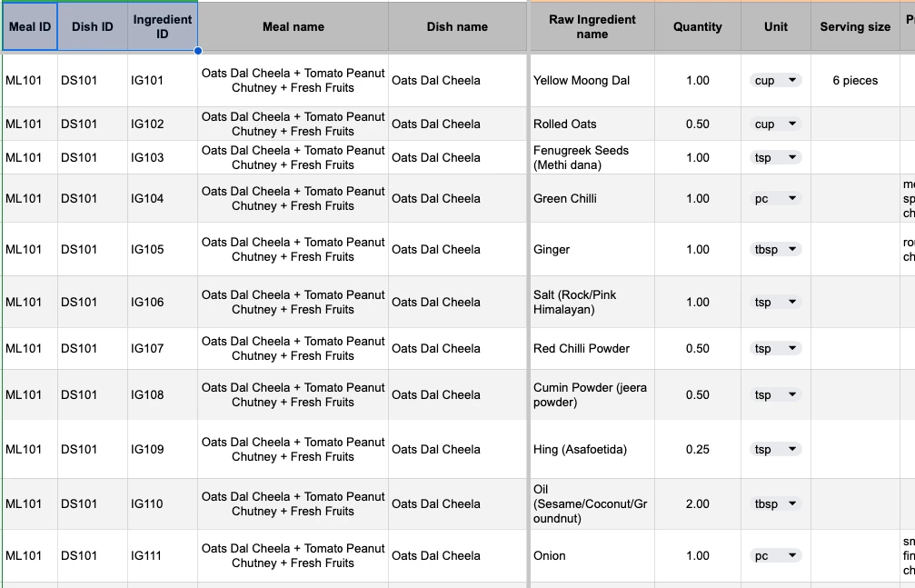
Task: Select the 6 pieces serving size cell
Action: pos(855,81)
